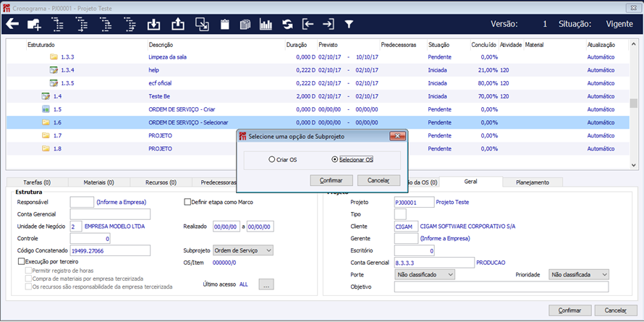Viewport: 644px width, 322px height.
Task: Open the bar chart icon
Action: point(266,25)
